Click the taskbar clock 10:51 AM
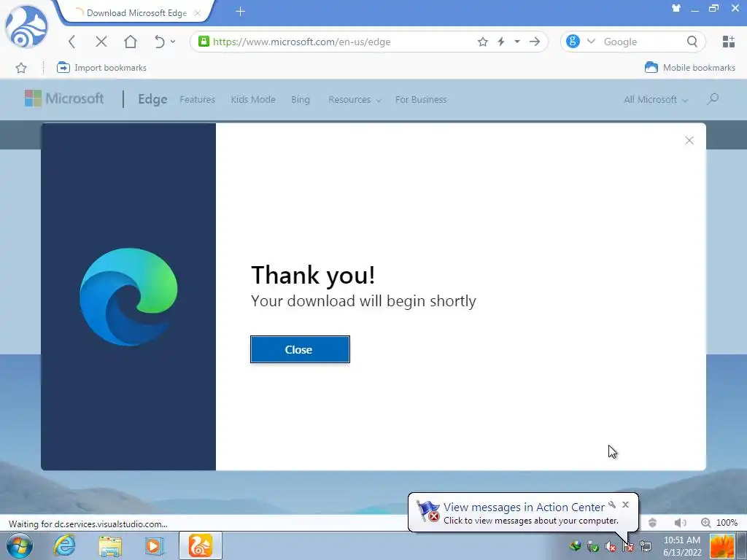The image size is (747, 560). coord(682,545)
